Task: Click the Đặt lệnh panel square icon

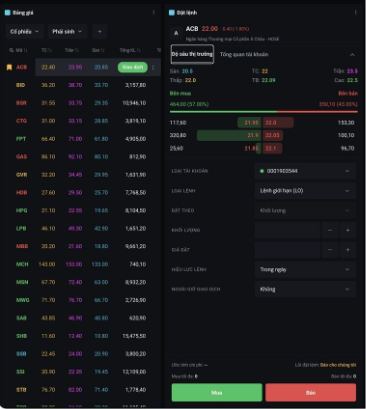Action: tap(172, 13)
